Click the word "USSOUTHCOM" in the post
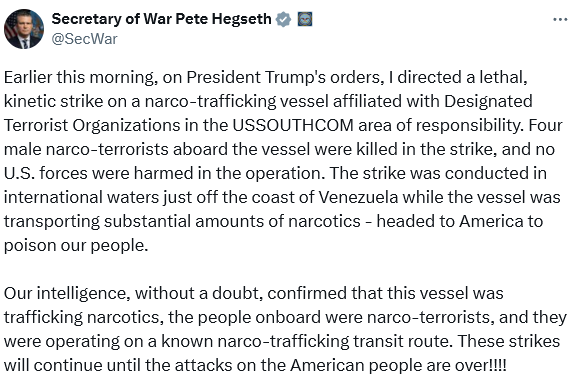577x385 pixels. point(293,126)
